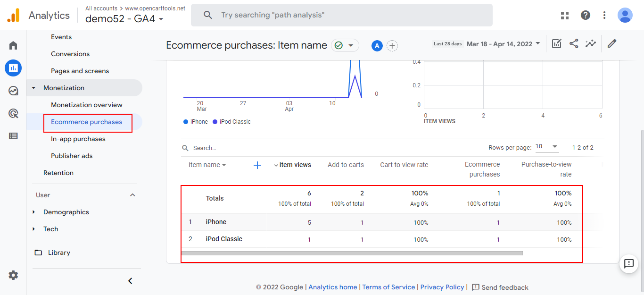Open the Conversions report

click(70, 54)
